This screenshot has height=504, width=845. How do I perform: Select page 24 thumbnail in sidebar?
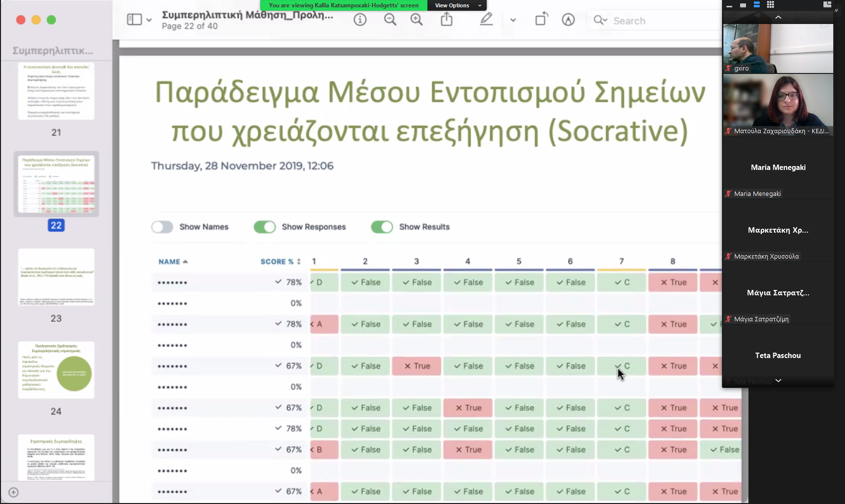[x=56, y=370]
